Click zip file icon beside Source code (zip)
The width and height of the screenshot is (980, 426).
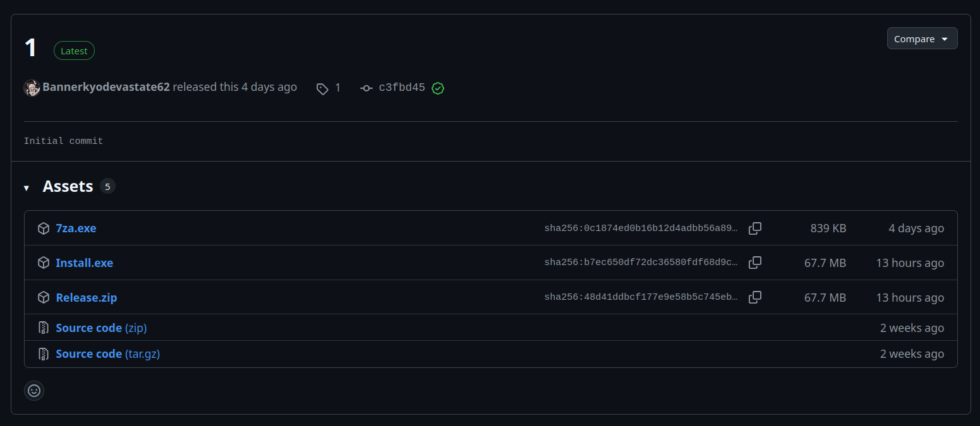click(x=44, y=328)
